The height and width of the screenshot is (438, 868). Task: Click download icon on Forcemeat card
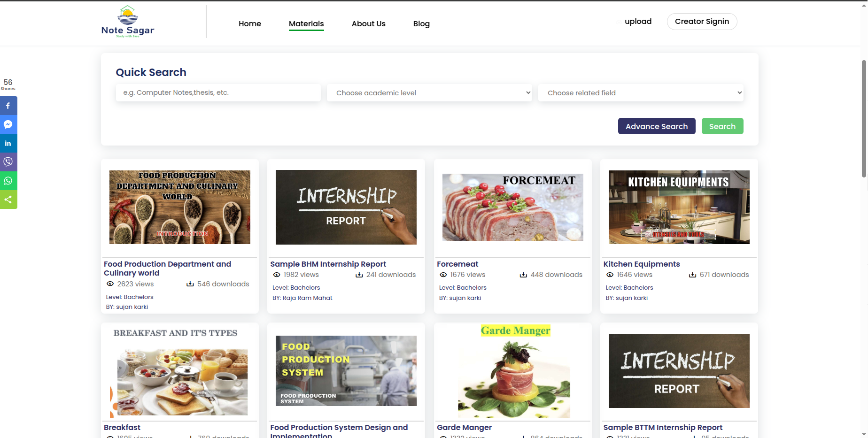coord(523,275)
